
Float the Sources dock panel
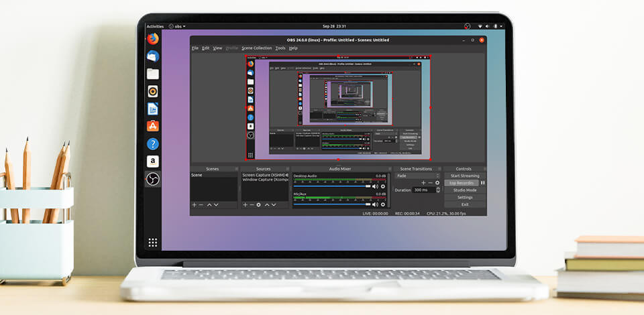tap(288, 169)
